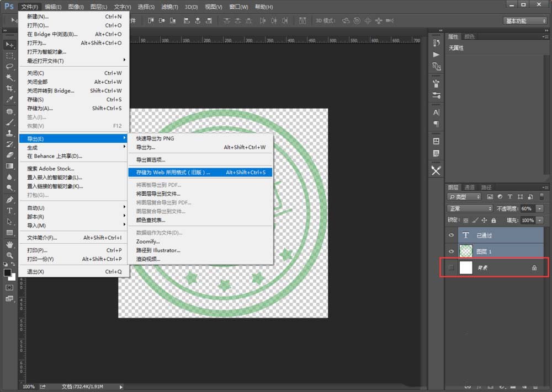Toggle visibility of 图层 1

coord(451,251)
